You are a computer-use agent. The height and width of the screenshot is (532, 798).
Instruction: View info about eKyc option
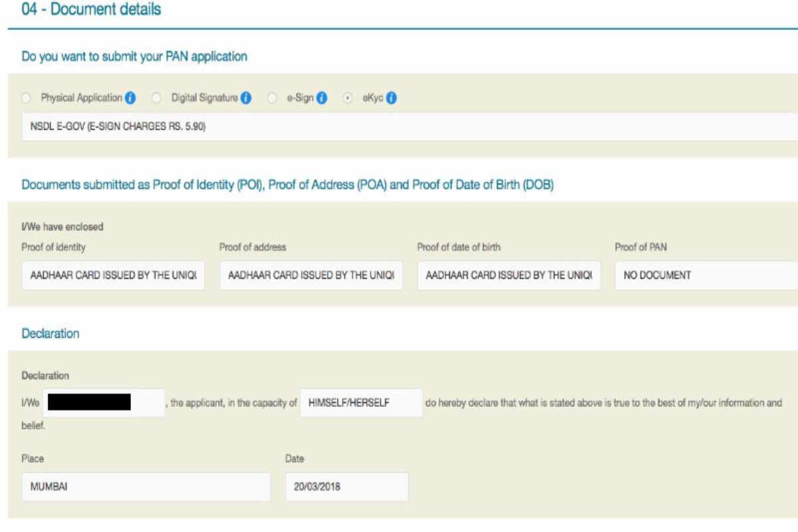pos(391,97)
